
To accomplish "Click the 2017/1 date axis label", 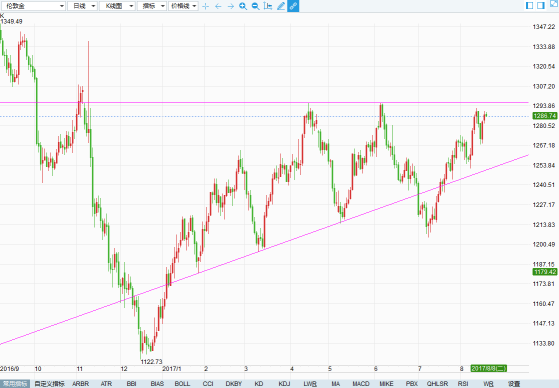I will (172, 368).
